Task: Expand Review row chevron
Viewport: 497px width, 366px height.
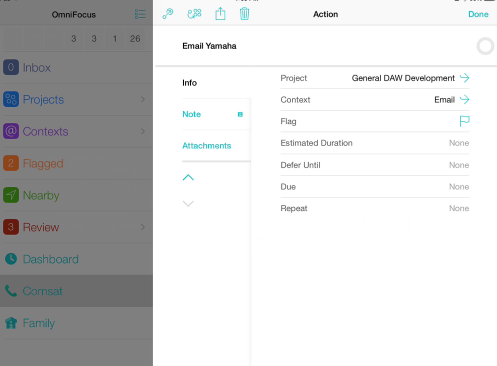Action: 143,227
